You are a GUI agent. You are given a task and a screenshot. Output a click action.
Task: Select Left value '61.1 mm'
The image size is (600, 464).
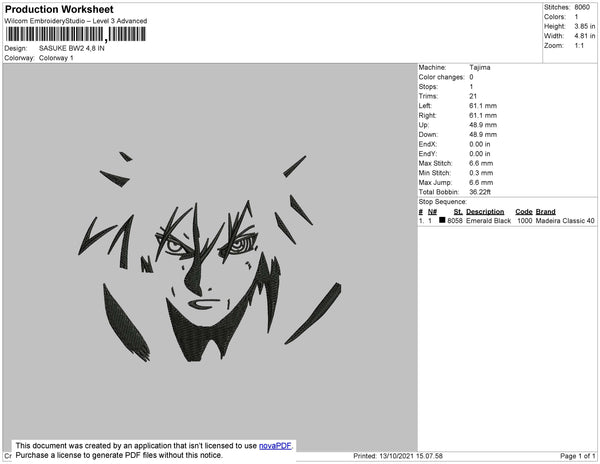tap(483, 106)
